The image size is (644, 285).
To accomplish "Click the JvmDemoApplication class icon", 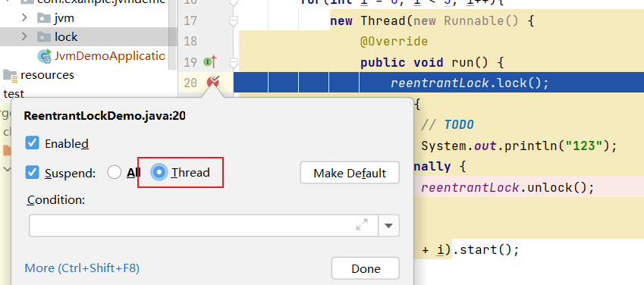I will click(x=44, y=56).
